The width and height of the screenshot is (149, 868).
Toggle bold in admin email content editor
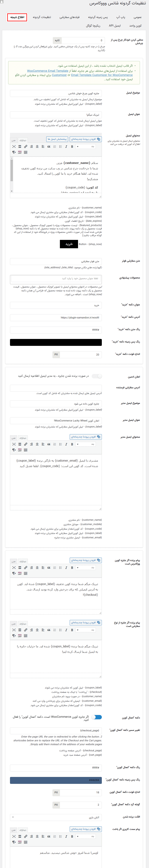tap(72, 444)
